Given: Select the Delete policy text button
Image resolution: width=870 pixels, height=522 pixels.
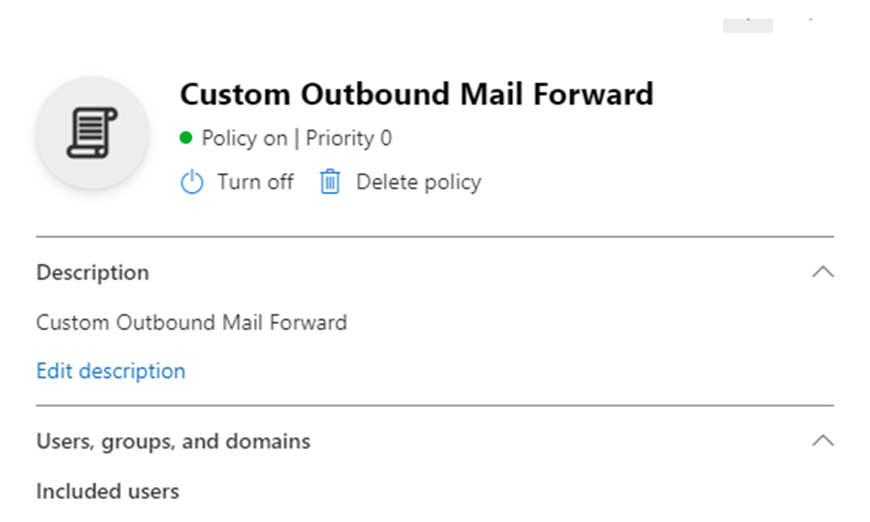Looking at the screenshot, I should point(418,182).
